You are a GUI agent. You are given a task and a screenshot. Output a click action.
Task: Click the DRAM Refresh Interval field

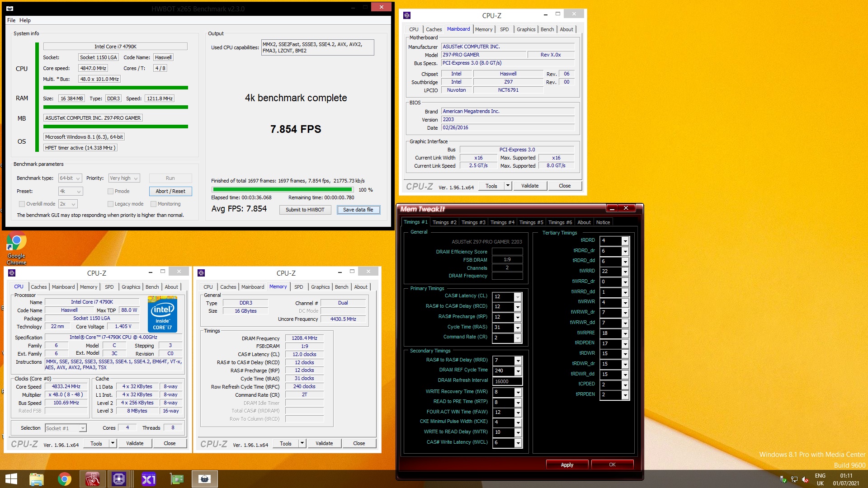507,381
